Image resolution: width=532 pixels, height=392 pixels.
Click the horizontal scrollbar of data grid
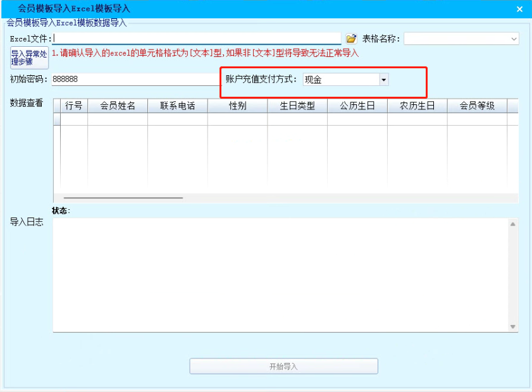click(123, 198)
